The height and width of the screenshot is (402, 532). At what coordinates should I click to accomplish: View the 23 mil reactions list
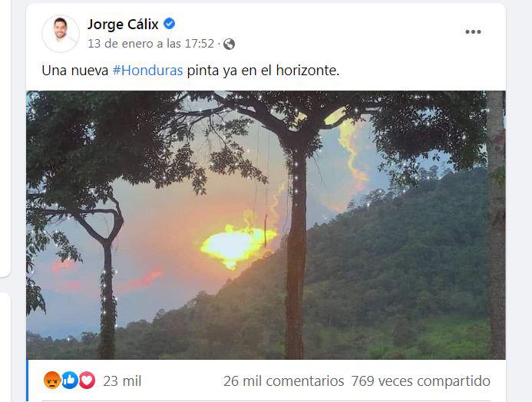[x=122, y=381]
